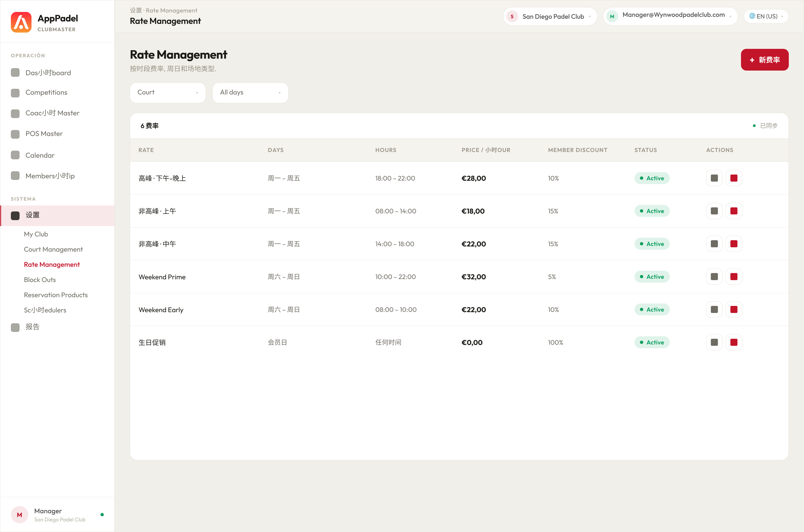Click the S club avatar in header

(x=512, y=16)
